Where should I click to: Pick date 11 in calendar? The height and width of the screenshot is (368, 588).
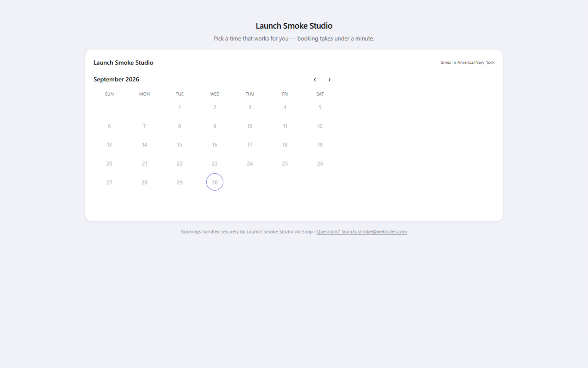(285, 126)
